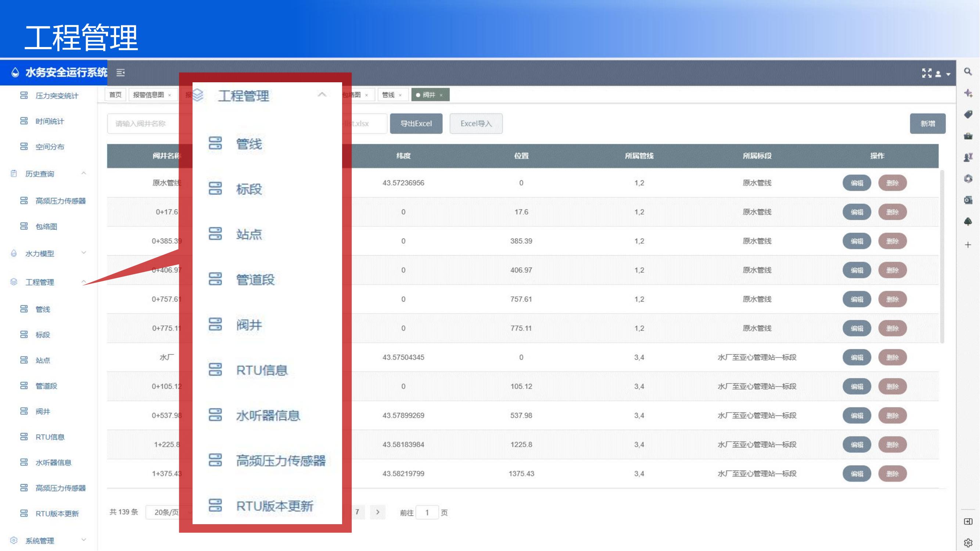The width and height of the screenshot is (980, 551).
Task: Open 水听器信息 in the left menu
Action: tap(53, 462)
